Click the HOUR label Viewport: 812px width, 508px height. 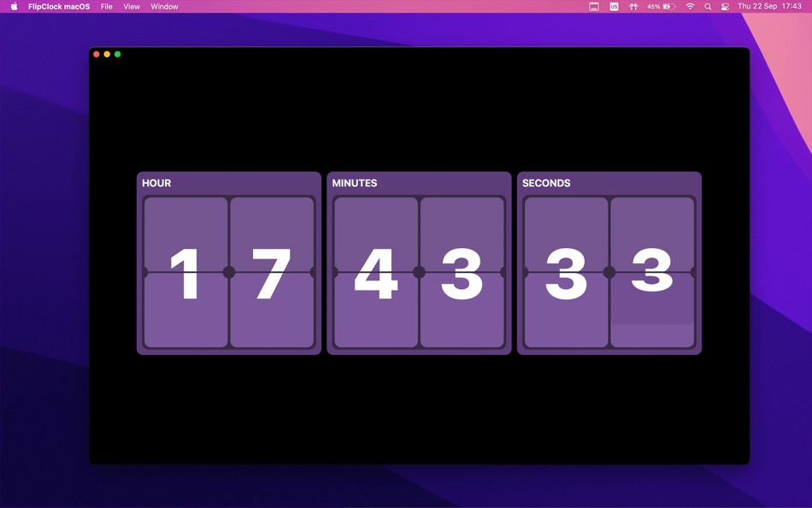[156, 183]
